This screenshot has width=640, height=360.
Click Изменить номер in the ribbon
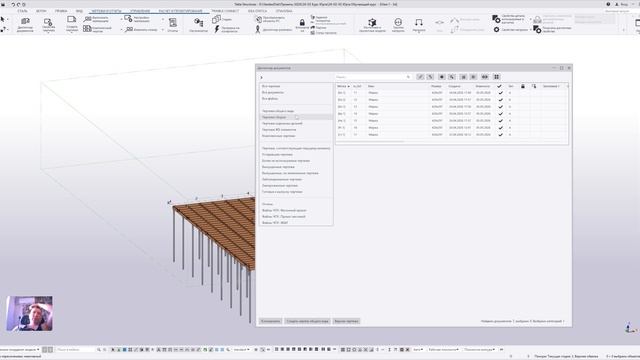click(x=142, y=29)
